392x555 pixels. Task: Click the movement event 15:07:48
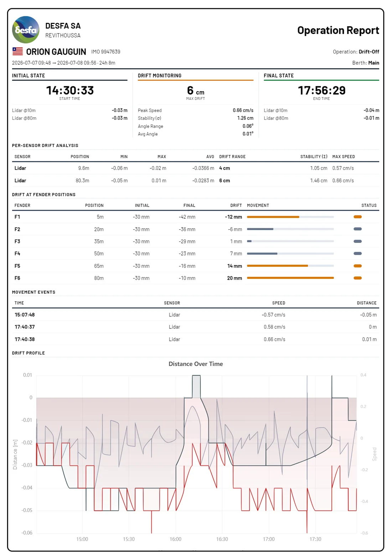coord(25,315)
